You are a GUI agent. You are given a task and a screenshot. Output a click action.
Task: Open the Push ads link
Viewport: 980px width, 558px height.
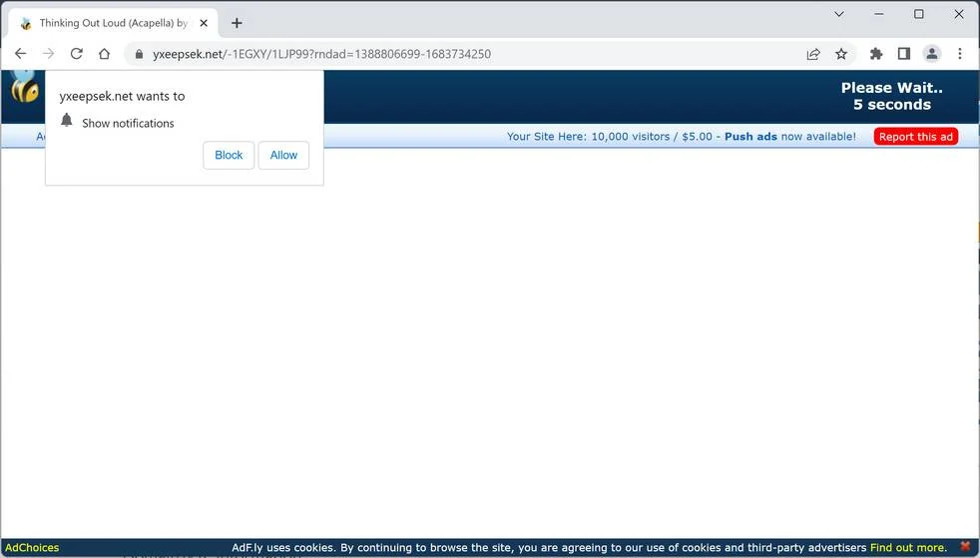click(750, 136)
